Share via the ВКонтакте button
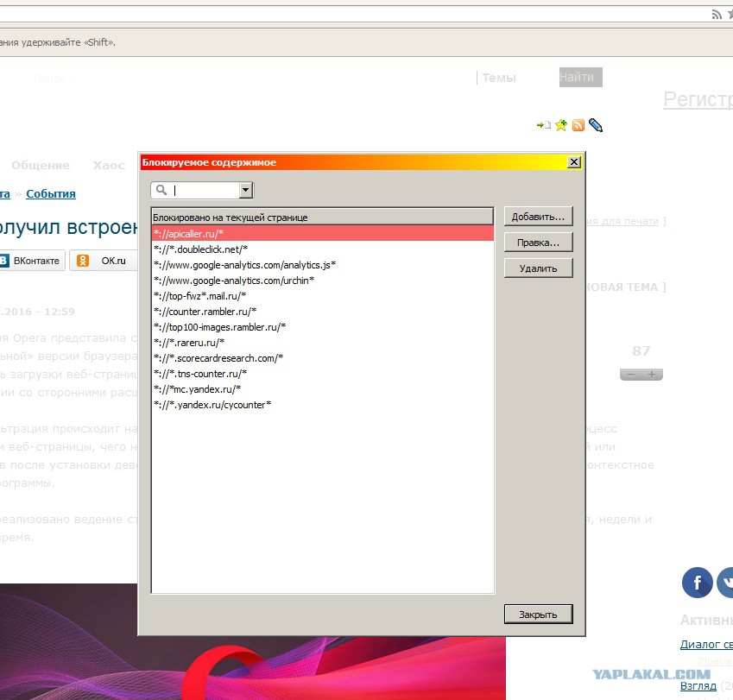 pyautogui.click(x=30, y=261)
